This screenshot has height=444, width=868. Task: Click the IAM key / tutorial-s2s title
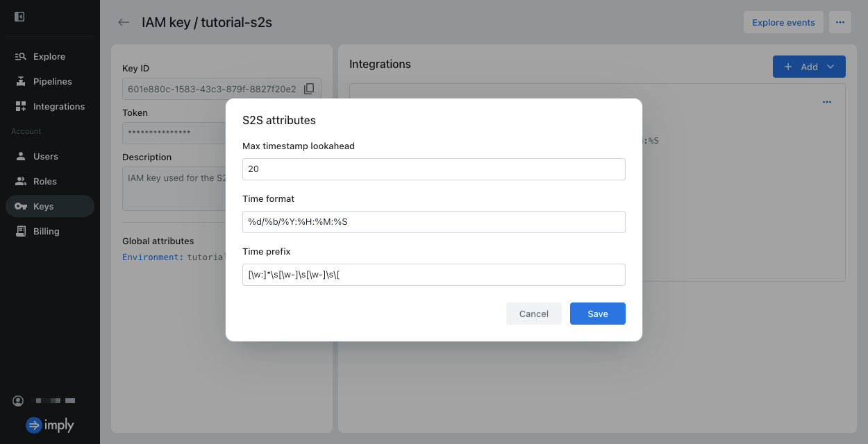pyautogui.click(x=207, y=22)
